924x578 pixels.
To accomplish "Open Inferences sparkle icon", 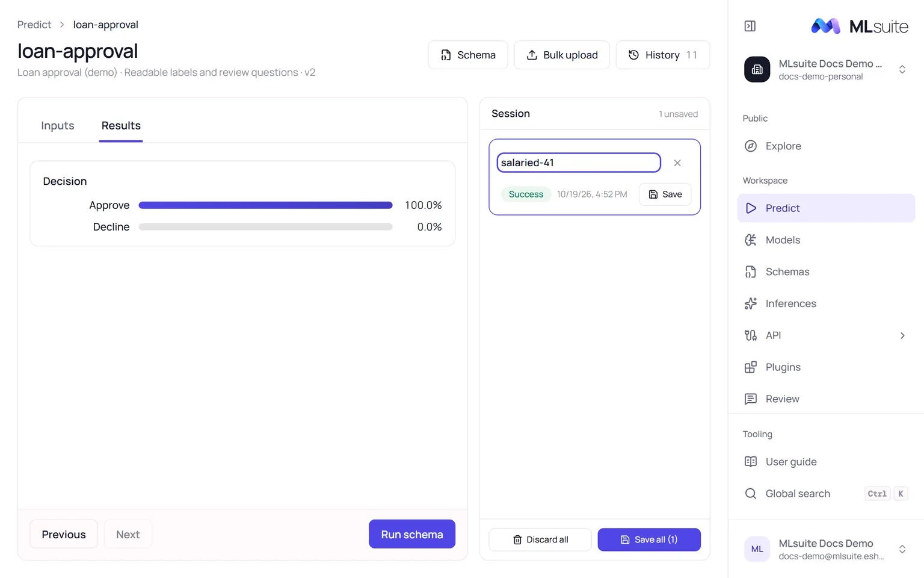I will [x=751, y=303].
